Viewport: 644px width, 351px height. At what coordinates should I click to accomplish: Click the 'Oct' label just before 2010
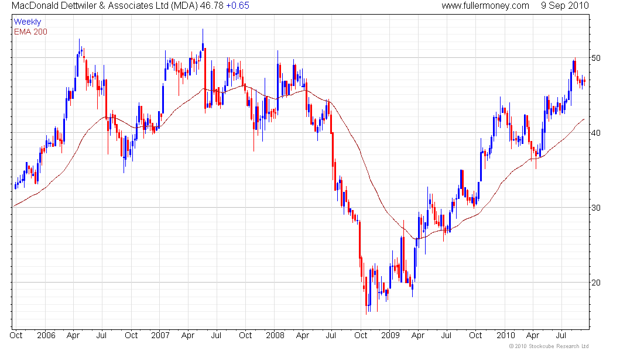pos(475,335)
